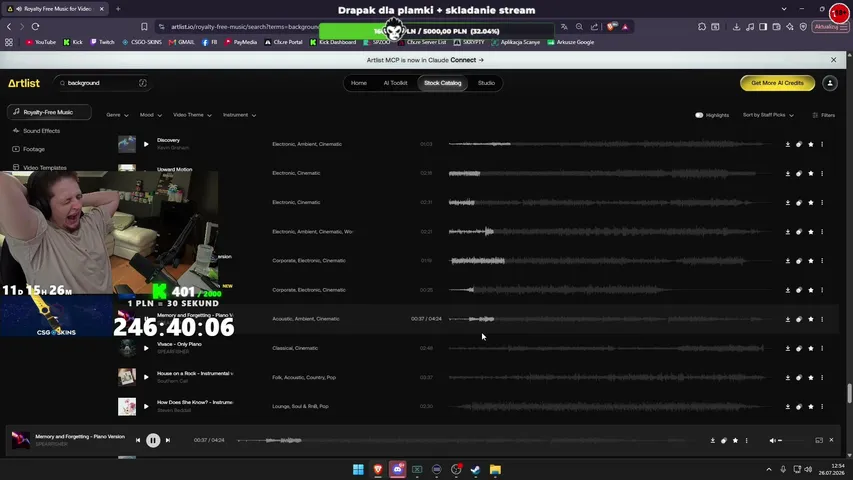This screenshot has width=853, height=480.
Task: Open more options in bottom player
Action: click(x=746, y=440)
